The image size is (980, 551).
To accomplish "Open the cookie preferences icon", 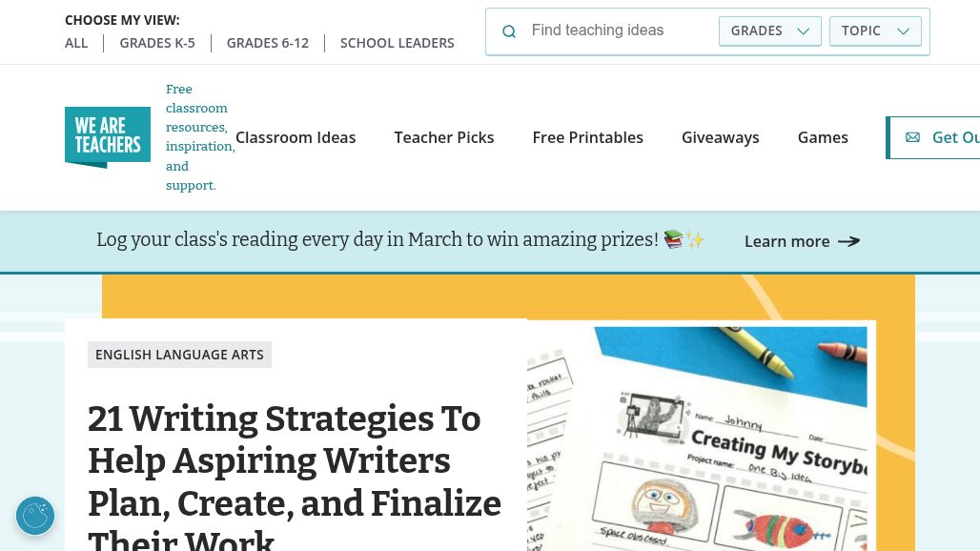I will 35,516.
